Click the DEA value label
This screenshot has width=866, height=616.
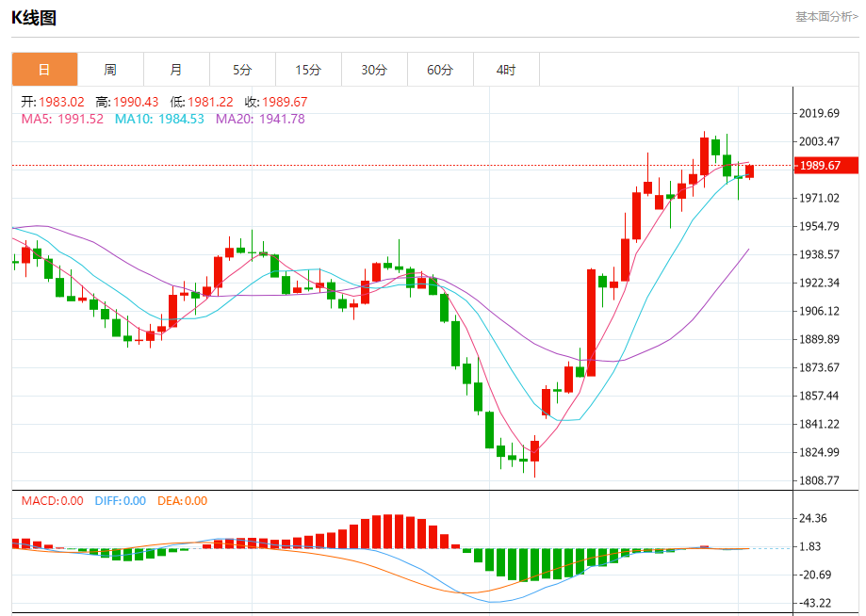pyautogui.click(x=182, y=501)
